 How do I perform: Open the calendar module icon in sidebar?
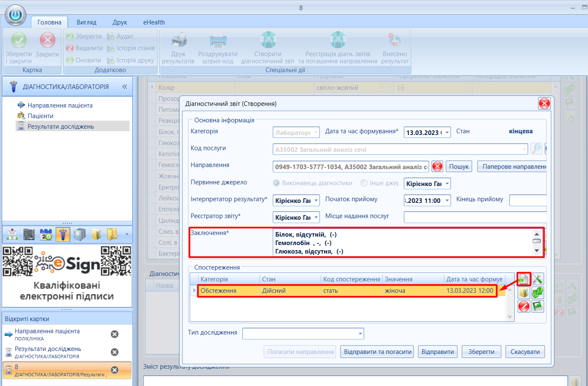coord(46,234)
